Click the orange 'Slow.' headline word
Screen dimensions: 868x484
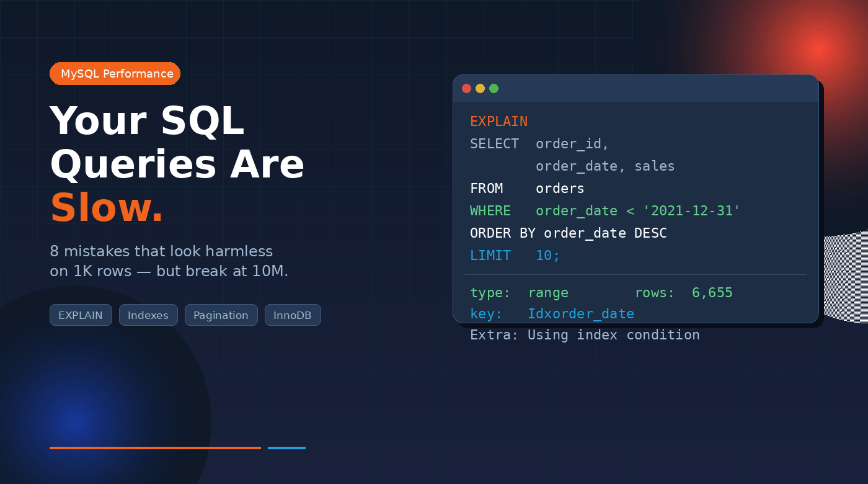coord(107,208)
